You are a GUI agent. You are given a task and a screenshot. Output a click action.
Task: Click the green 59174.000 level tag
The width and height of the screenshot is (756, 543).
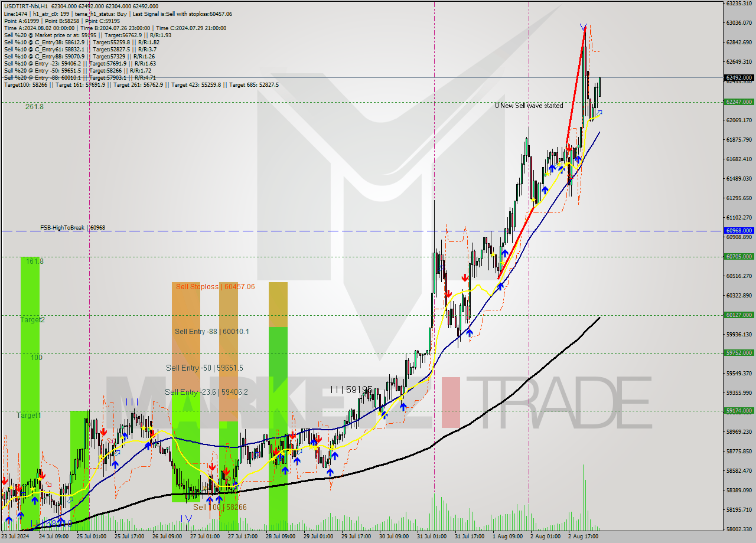click(x=739, y=410)
